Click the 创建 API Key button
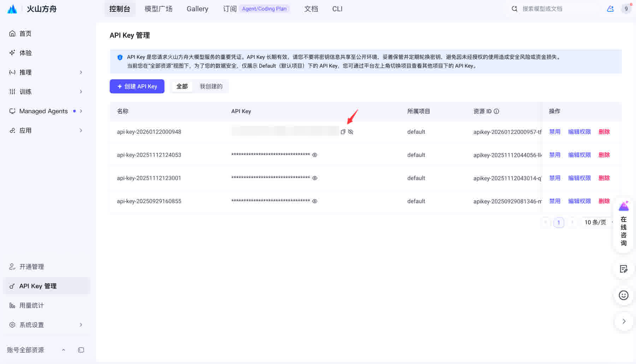Image resolution: width=636 pixels, height=364 pixels. [137, 87]
